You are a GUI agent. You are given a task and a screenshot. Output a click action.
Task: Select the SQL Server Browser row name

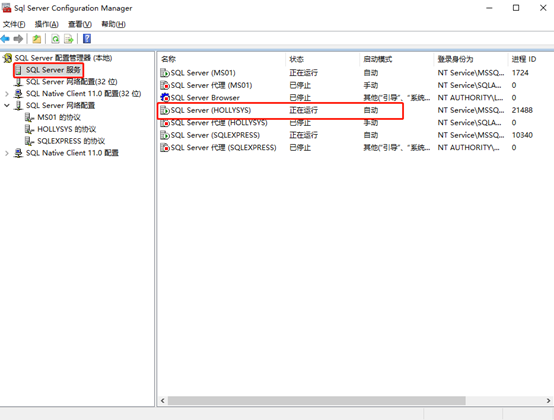[205, 97]
